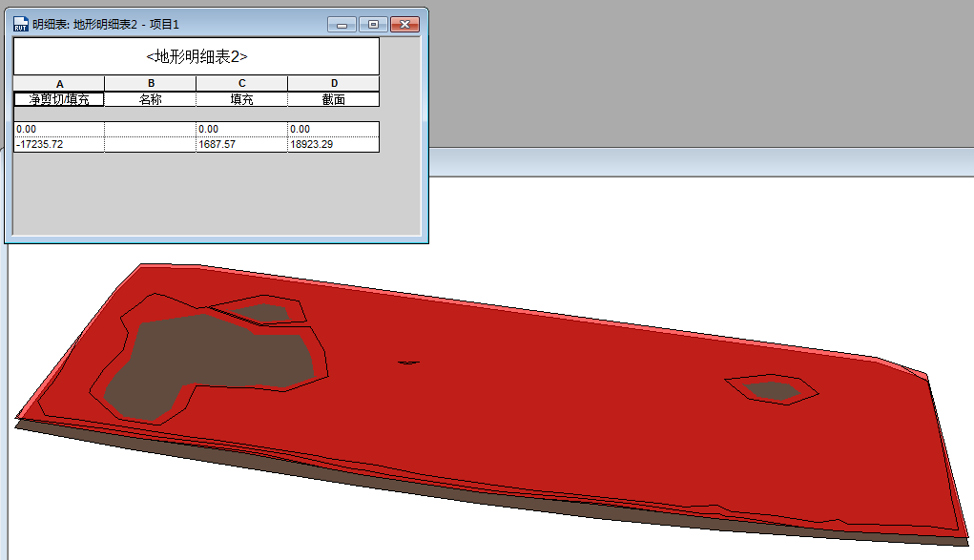Viewport: 974px width, 560px height.
Task: Click the 名称 header cell
Action: pyautogui.click(x=151, y=99)
